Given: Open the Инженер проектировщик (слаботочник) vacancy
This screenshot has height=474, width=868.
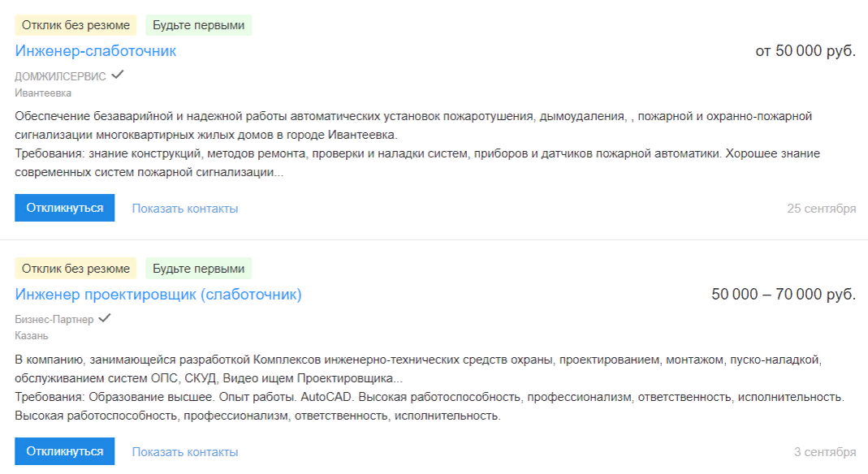Looking at the screenshot, I should pyautogui.click(x=158, y=295).
